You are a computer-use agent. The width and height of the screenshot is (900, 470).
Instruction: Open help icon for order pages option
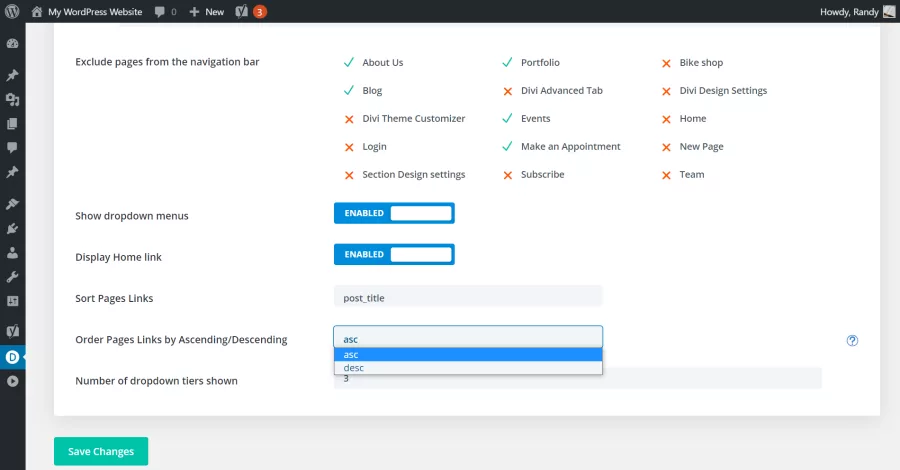[852, 340]
